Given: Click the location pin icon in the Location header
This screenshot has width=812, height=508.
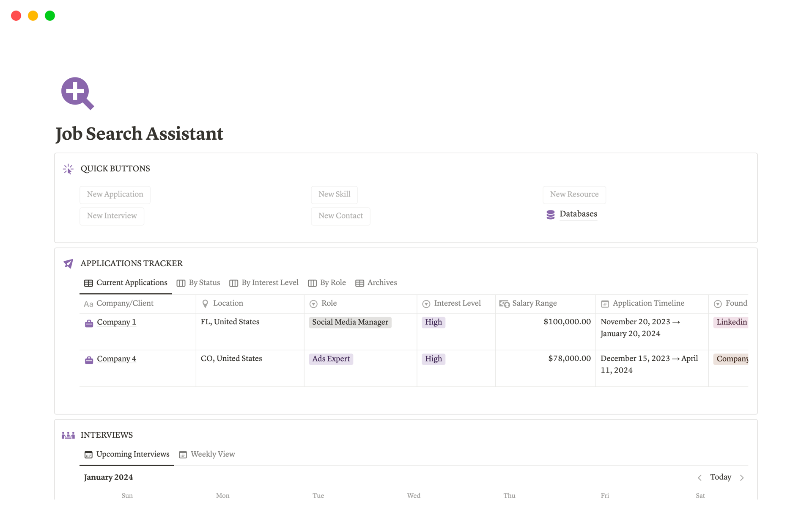Looking at the screenshot, I should click(205, 304).
